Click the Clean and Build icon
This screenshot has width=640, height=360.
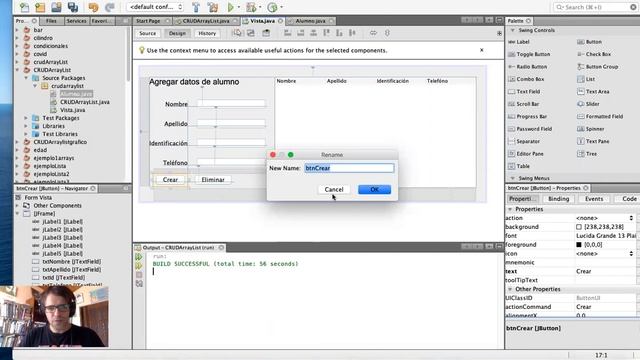pos(213,7)
